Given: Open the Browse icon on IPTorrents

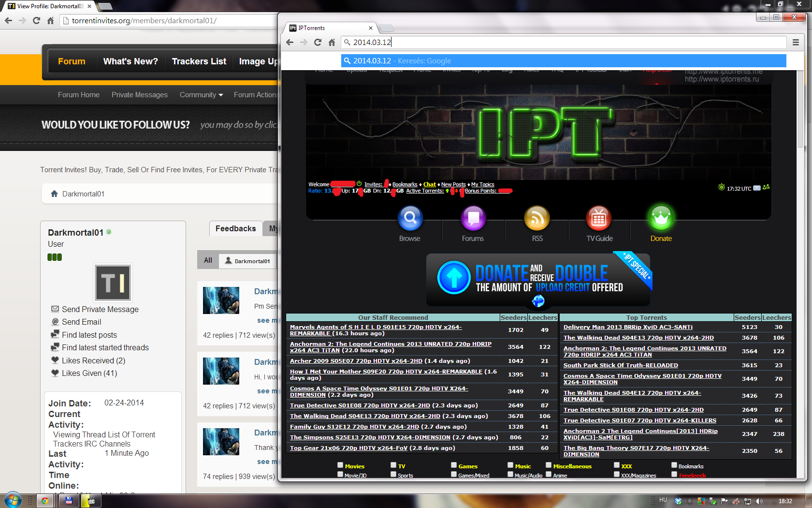Looking at the screenshot, I should point(410,218).
